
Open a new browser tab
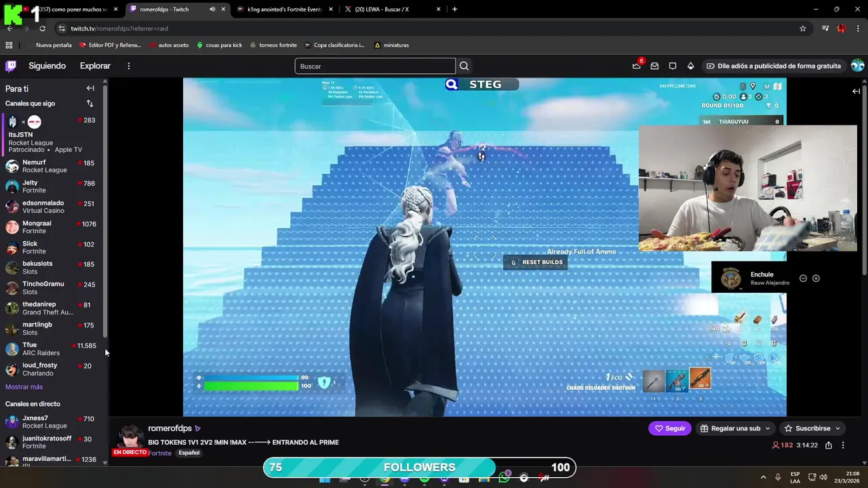[x=454, y=9]
